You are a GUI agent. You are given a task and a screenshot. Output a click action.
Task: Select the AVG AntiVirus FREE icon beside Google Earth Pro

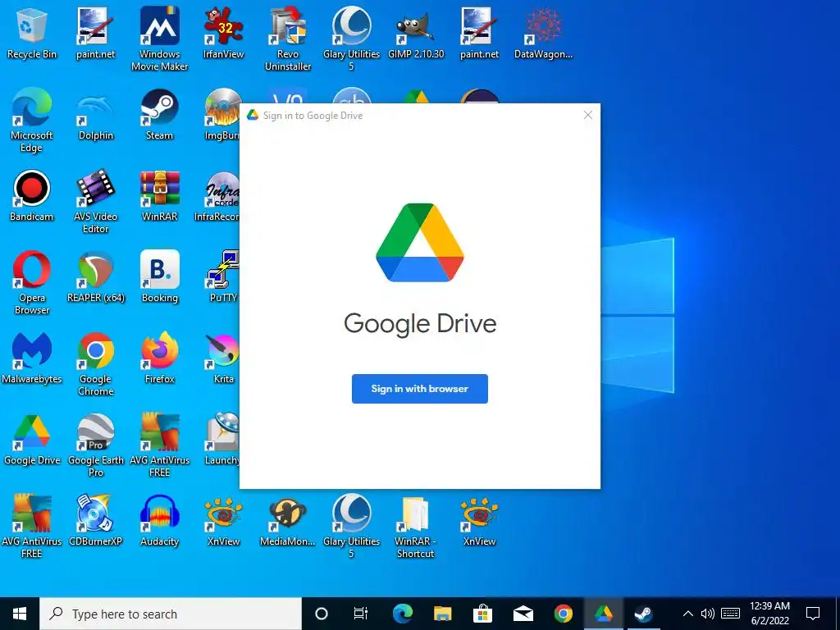(x=160, y=445)
